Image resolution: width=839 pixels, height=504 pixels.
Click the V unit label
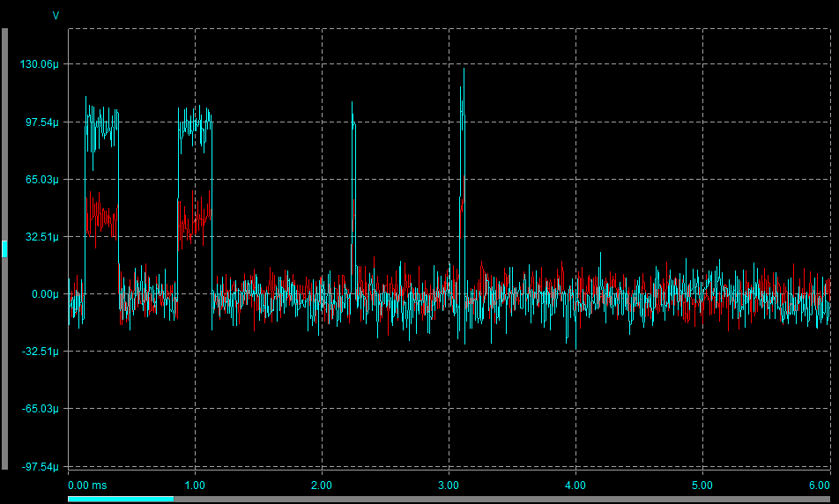coord(56,16)
